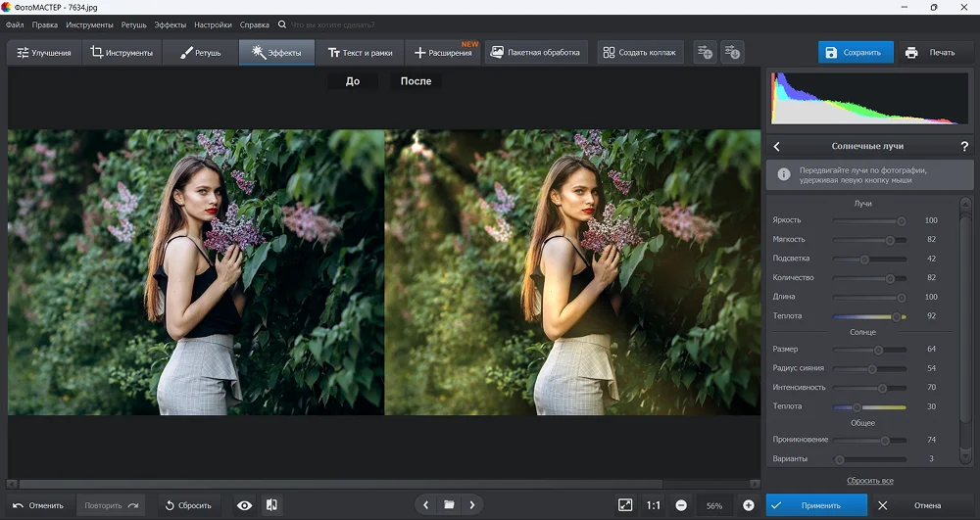
Task: Select the Эффекты toolbar tab
Action: tap(276, 53)
